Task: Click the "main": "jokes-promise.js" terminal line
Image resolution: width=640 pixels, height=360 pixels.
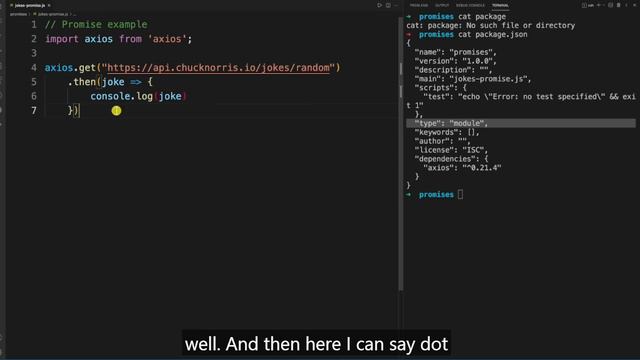Action: (473, 79)
